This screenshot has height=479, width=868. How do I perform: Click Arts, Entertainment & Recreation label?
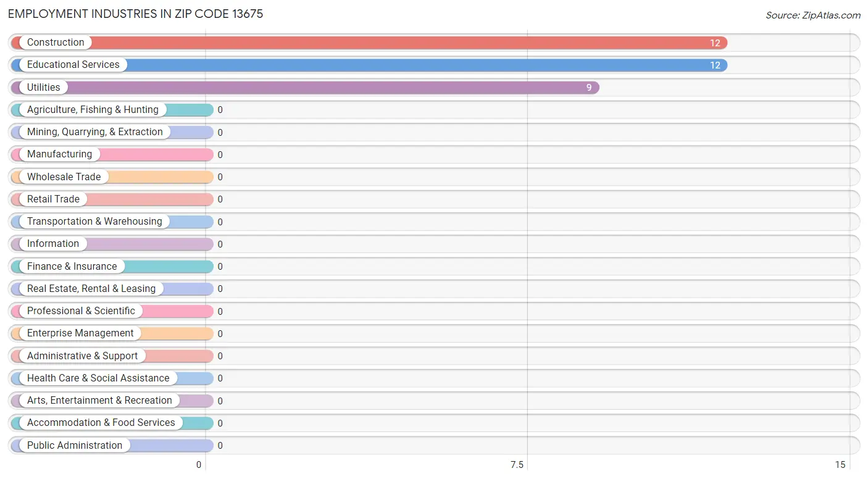click(99, 401)
